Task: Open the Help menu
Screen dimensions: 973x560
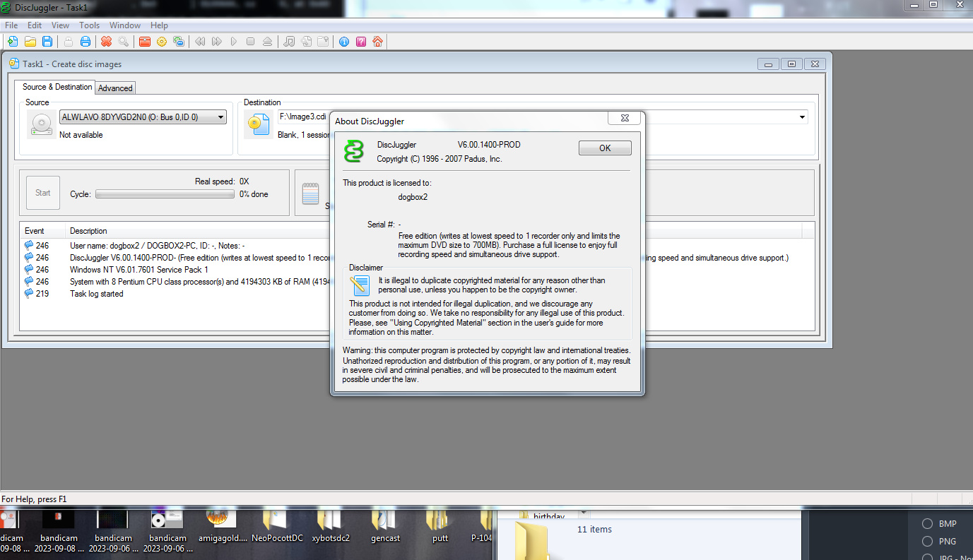Action: click(x=159, y=25)
